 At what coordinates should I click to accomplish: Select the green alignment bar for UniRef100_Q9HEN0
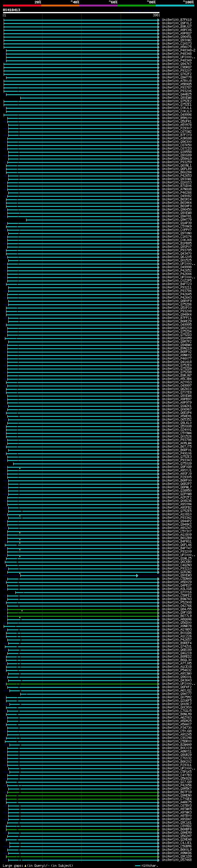click(x=83, y=796)
